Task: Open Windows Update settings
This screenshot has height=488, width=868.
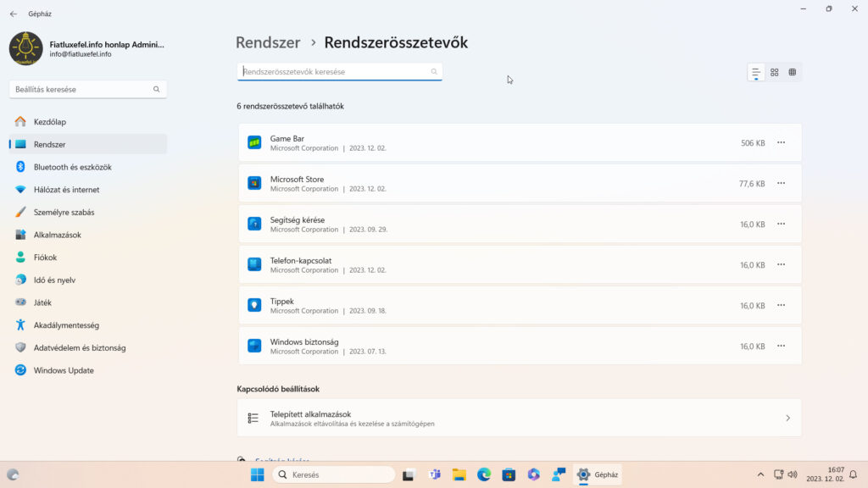Action: pyautogui.click(x=88, y=371)
